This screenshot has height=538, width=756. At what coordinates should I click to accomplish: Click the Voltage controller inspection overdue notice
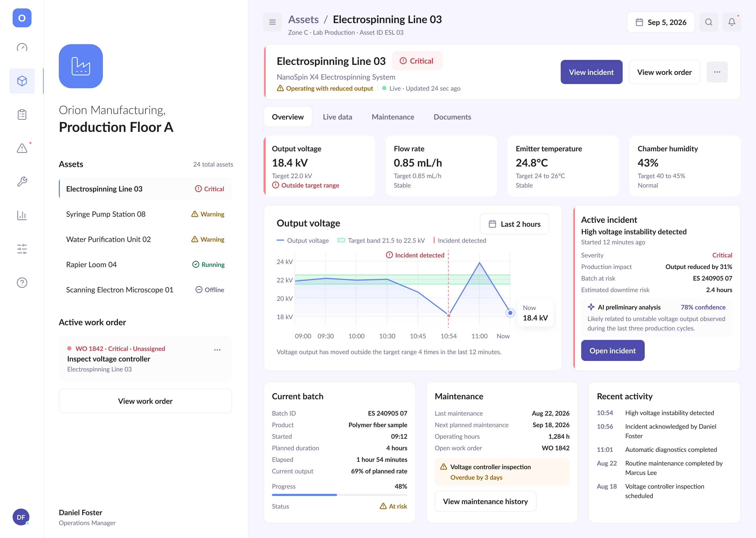(x=502, y=472)
